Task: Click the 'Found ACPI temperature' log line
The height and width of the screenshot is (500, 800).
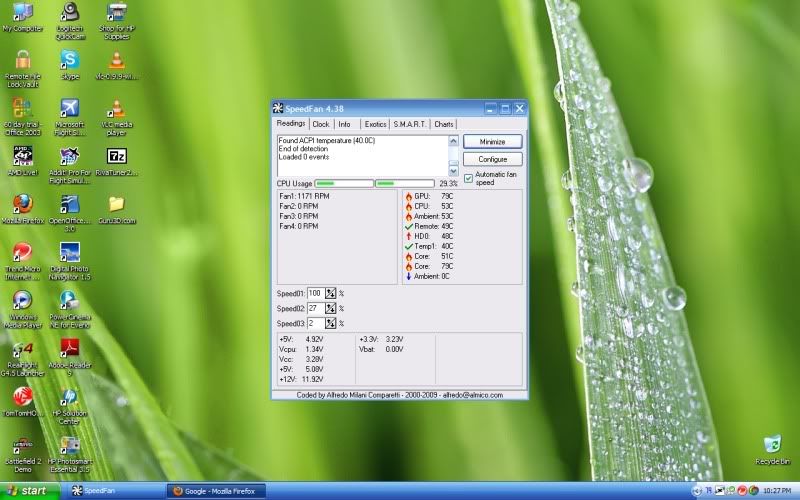Action: tap(327, 140)
